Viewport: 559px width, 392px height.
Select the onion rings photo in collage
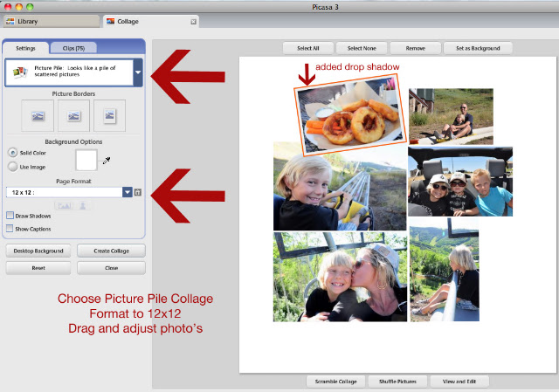[350, 114]
